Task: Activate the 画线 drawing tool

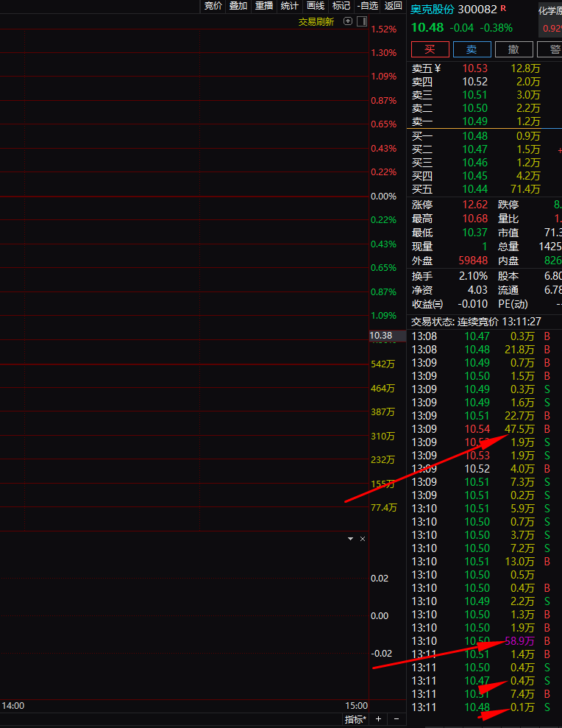Action: (x=316, y=6)
